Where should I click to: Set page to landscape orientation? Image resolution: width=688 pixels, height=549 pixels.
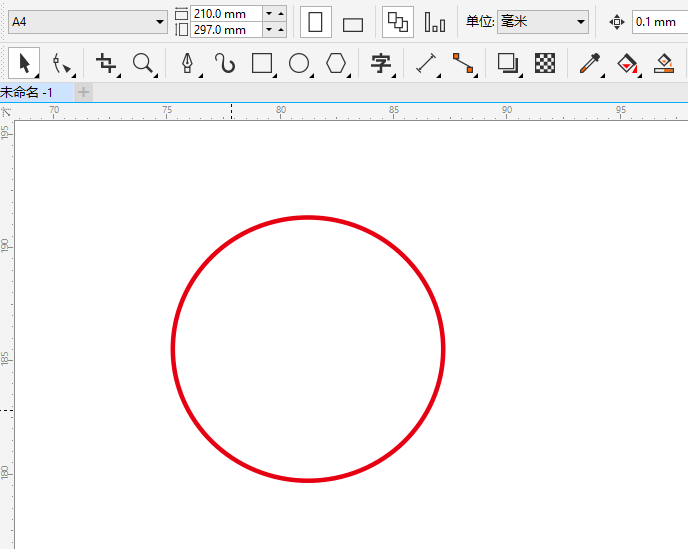(353, 25)
